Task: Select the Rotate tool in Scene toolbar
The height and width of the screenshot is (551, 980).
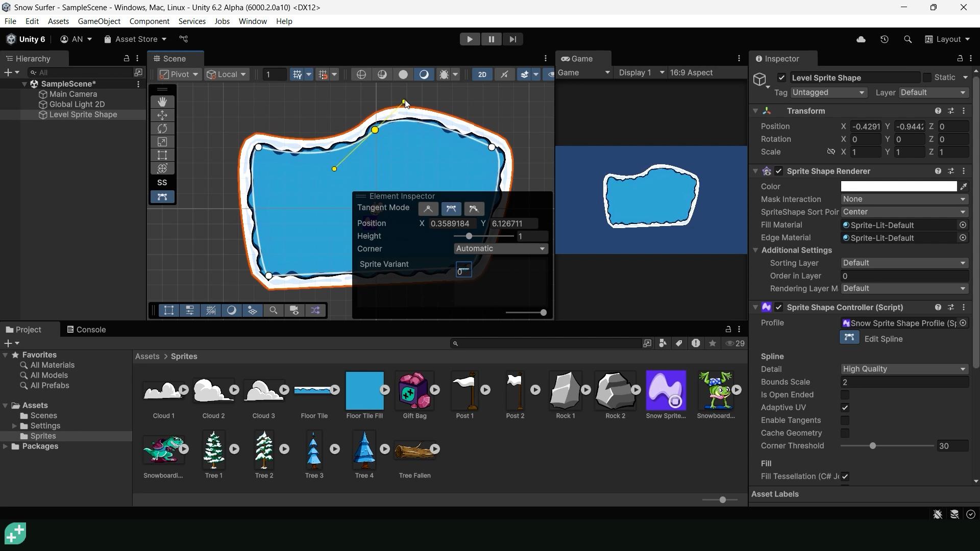Action: [x=162, y=129]
